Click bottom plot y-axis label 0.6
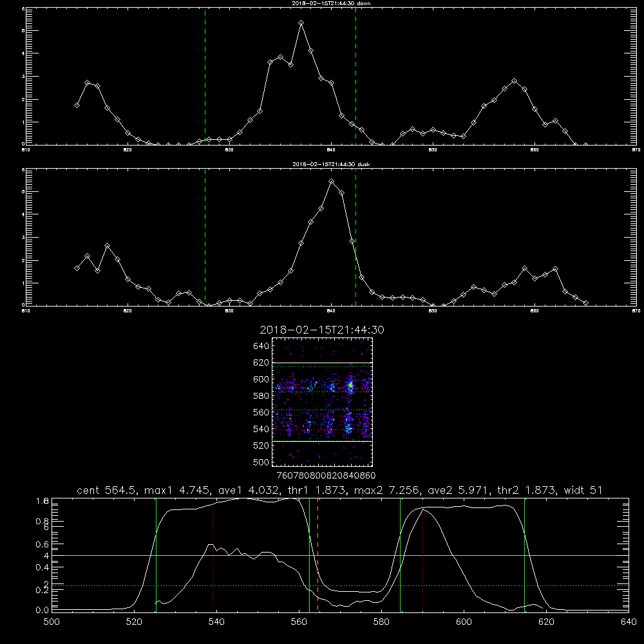Viewport: 644px width, 644px height. [x=43, y=544]
